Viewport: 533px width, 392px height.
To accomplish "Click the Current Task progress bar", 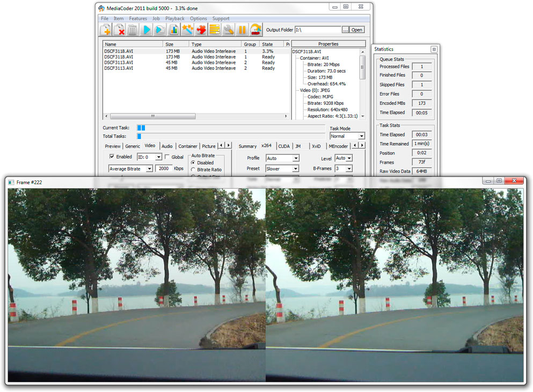I will 231,128.
